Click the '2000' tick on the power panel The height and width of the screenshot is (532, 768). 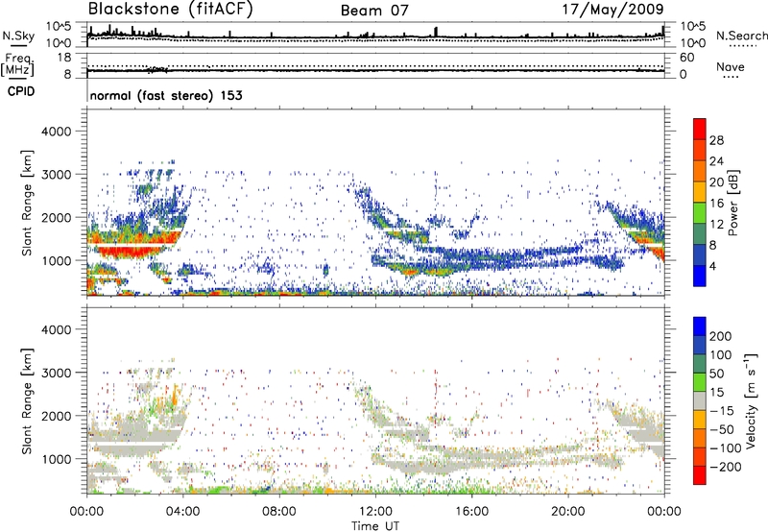[57, 218]
